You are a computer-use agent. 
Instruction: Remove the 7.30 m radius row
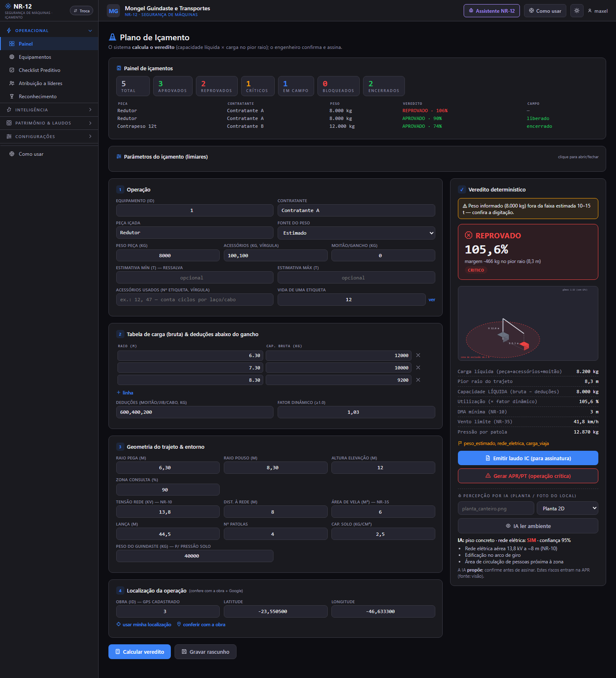(x=418, y=368)
